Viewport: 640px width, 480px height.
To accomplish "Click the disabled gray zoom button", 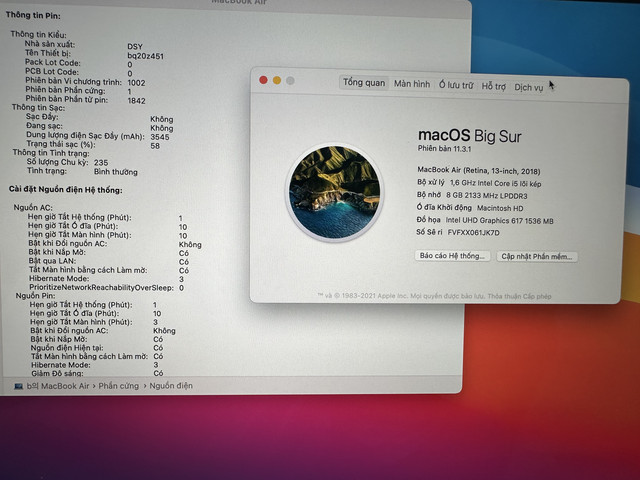I will click(x=290, y=81).
